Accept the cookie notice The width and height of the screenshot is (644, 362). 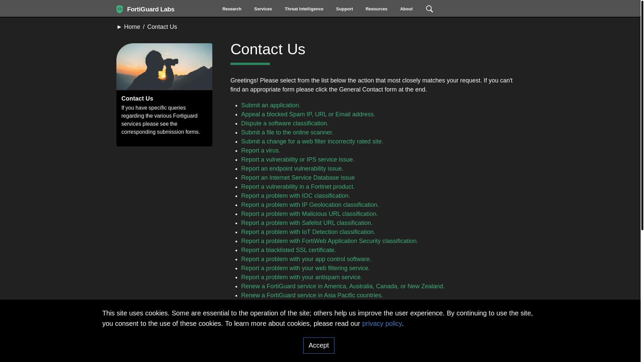click(319, 346)
